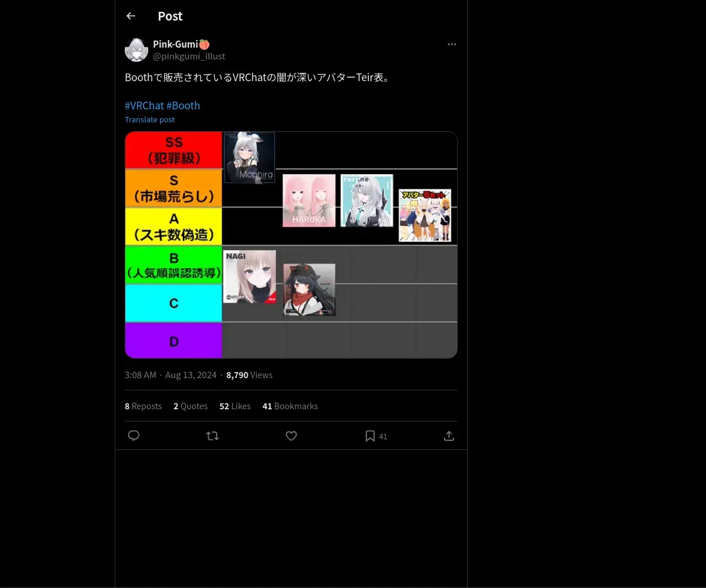Repost using the retweet icon

coord(212,436)
